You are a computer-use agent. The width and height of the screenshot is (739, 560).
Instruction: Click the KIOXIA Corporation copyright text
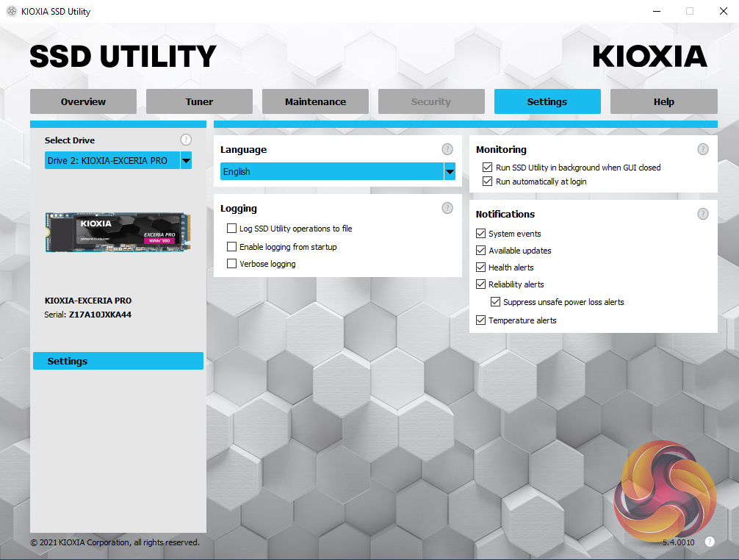[x=115, y=542]
